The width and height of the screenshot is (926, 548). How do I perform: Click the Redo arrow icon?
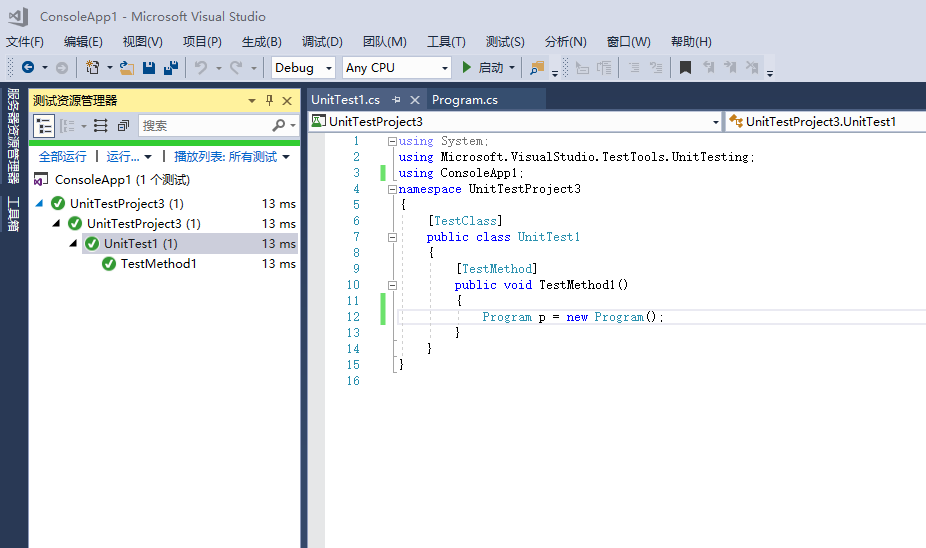coord(236,67)
